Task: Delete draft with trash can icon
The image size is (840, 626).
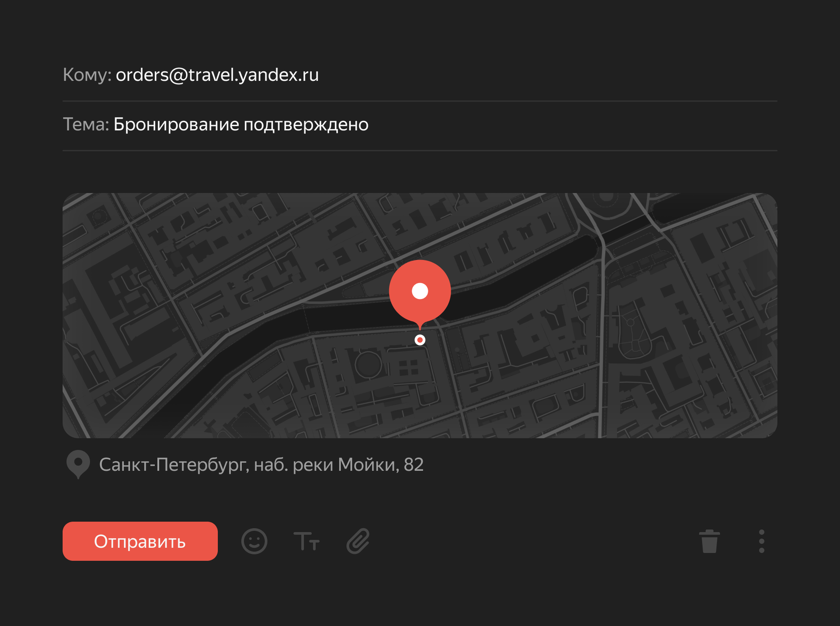Action: (710, 541)
